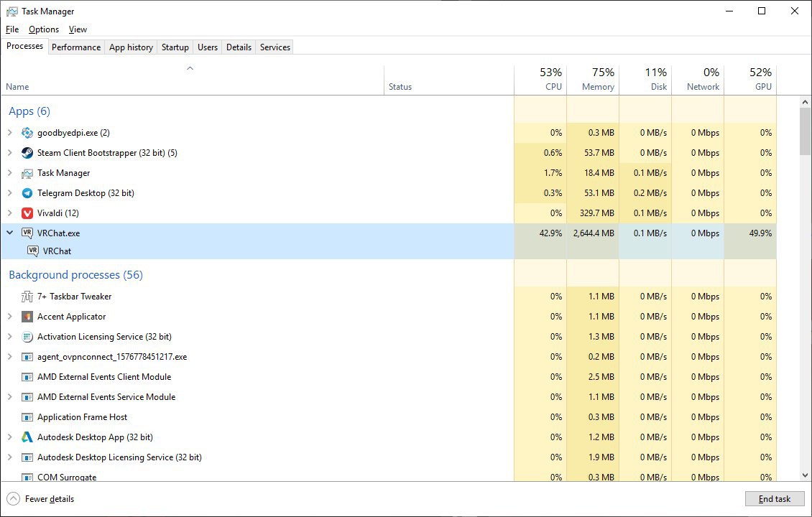The image size is (812, 517).
Task: Click the End task button
Action: pos(774,499)
